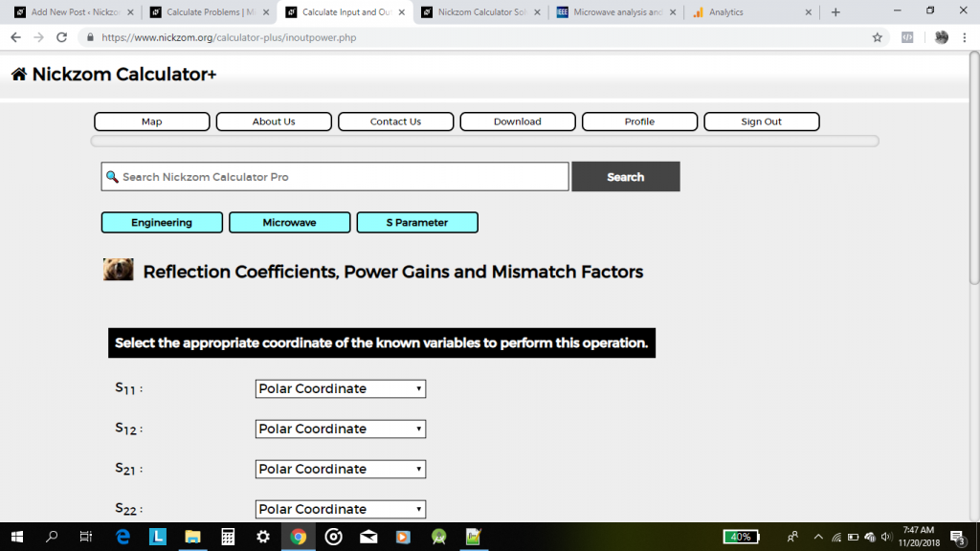Image resolution: width=980 pixels, height=551 pixels.
Task: Open the Contact Us page
Action: [x=395, y=121]
